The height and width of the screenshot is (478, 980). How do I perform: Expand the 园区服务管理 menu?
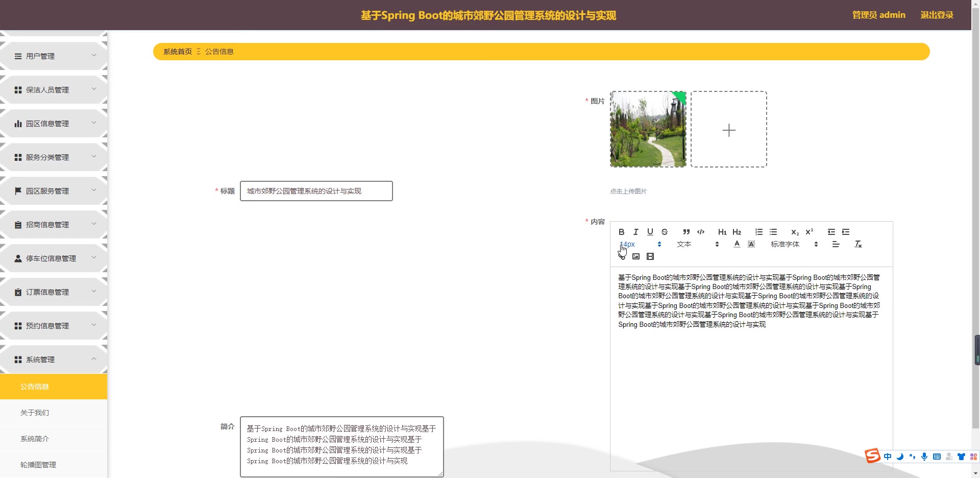[54, 191]
